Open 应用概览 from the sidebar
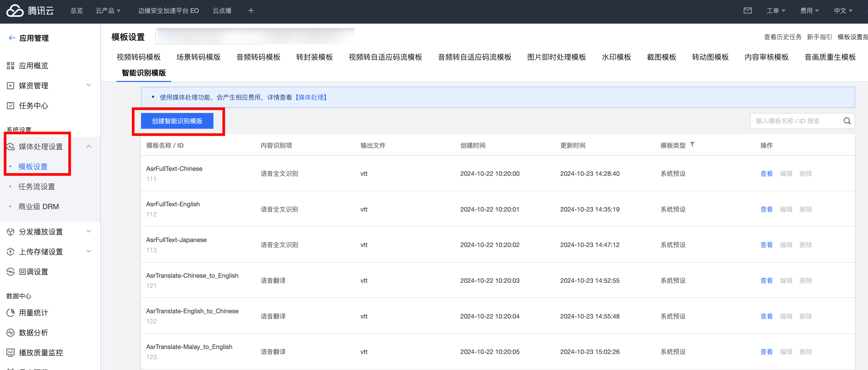 (x=33, y=65)
